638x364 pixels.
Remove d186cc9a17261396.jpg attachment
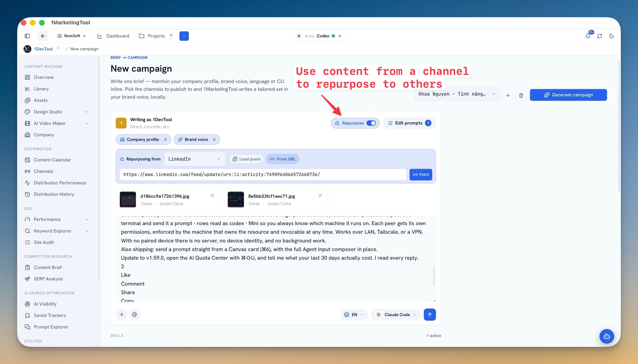212,196
